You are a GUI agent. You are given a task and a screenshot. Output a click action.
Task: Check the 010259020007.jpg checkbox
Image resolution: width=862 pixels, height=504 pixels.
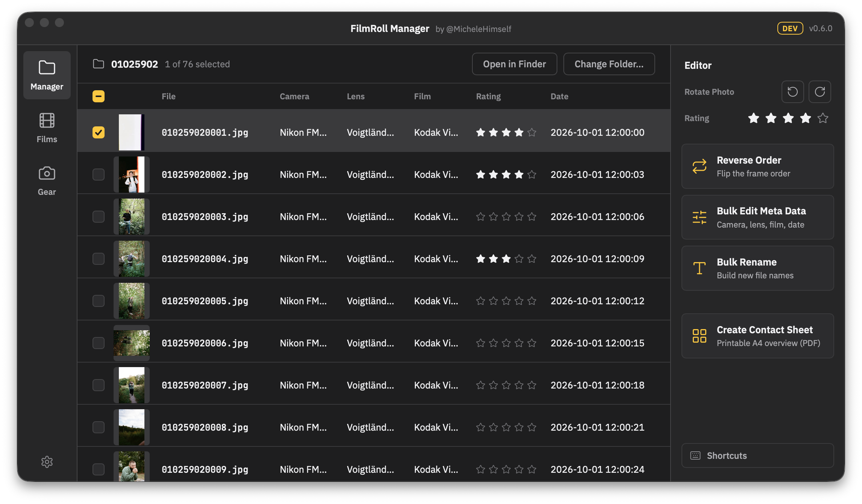[x=99, y=385]
